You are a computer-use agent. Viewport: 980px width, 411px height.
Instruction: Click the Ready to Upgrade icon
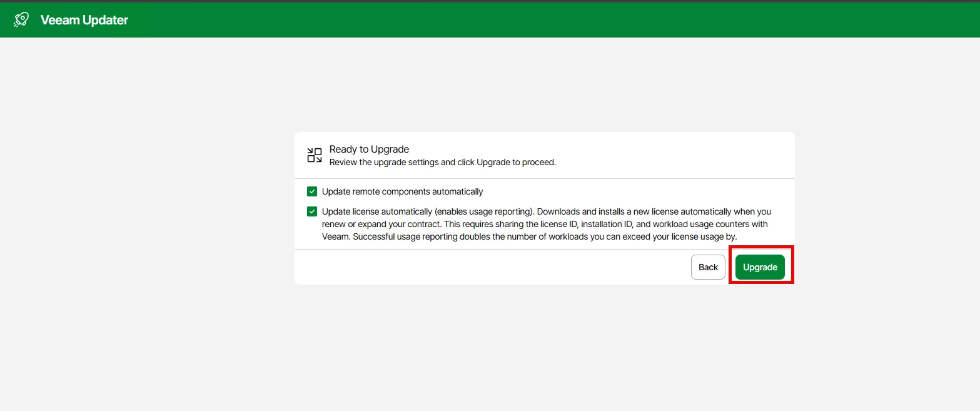click(x=315, y=155)
